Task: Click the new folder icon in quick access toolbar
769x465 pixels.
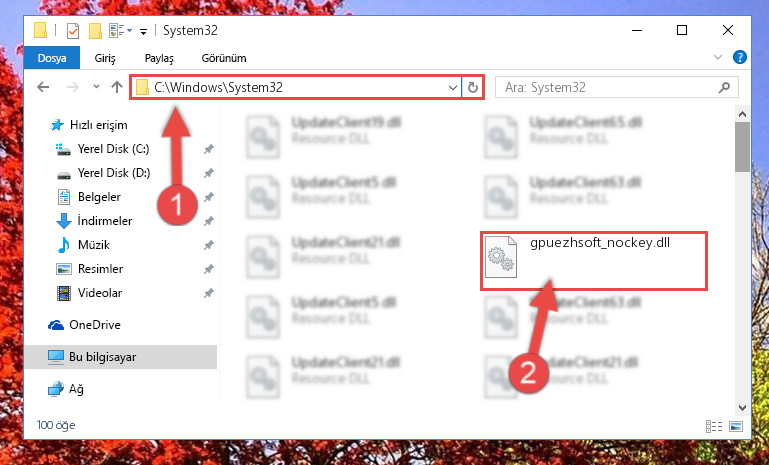Action: (x=95, y=31)
